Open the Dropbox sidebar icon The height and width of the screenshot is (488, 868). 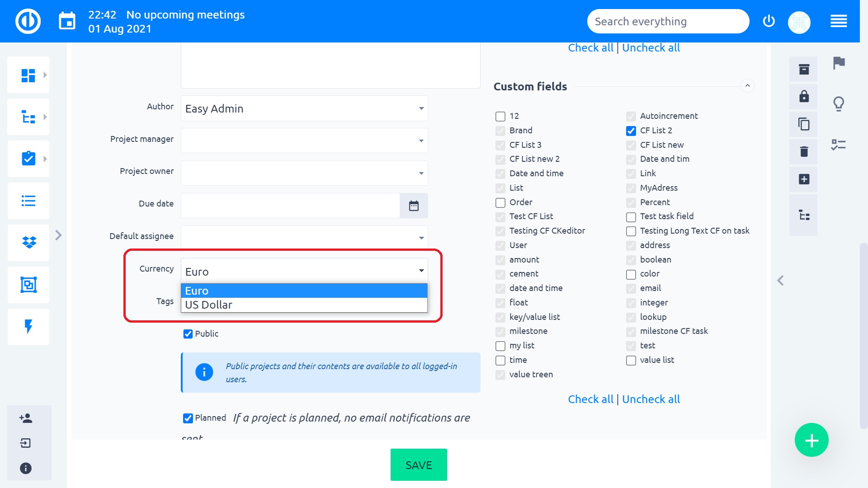point(29,243)
